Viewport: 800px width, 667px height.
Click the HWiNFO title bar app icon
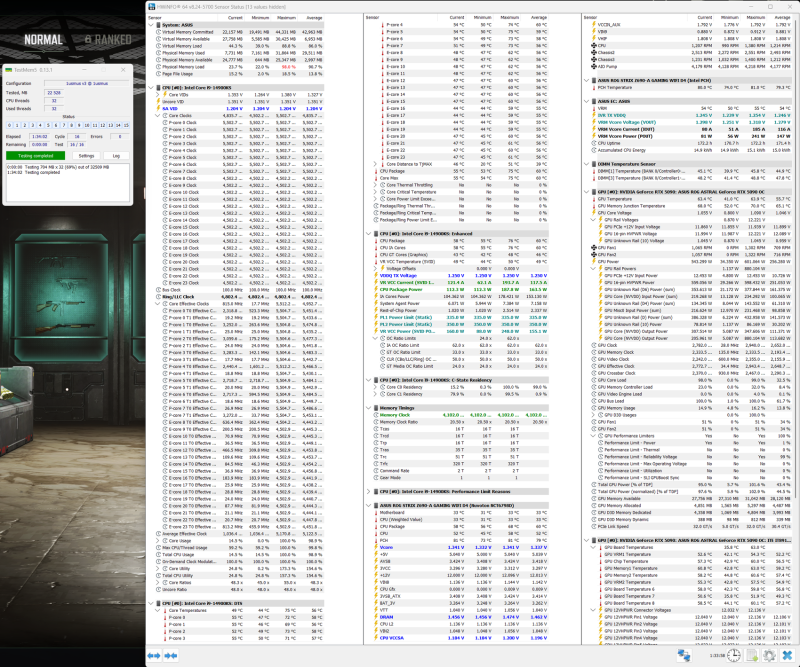152,7
